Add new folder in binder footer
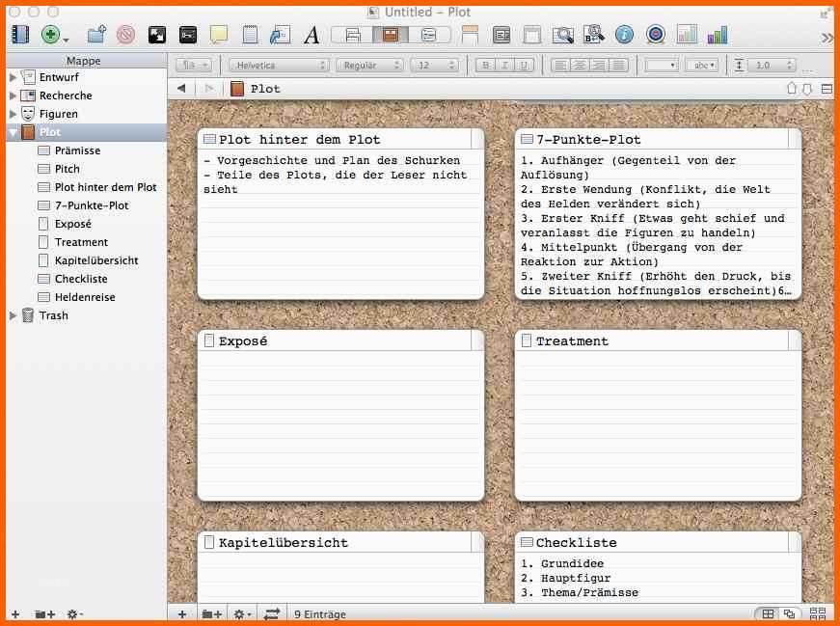 (x=45, y=614)
